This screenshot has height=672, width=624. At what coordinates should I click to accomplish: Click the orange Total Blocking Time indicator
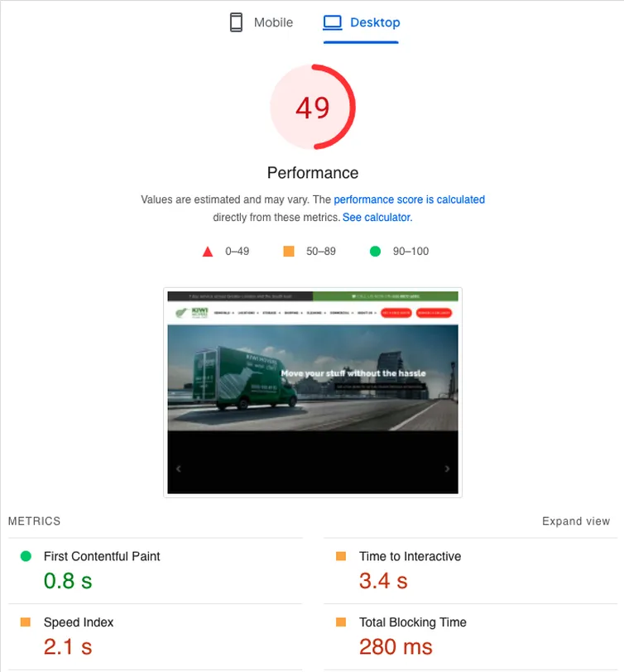tap(341, 622)
